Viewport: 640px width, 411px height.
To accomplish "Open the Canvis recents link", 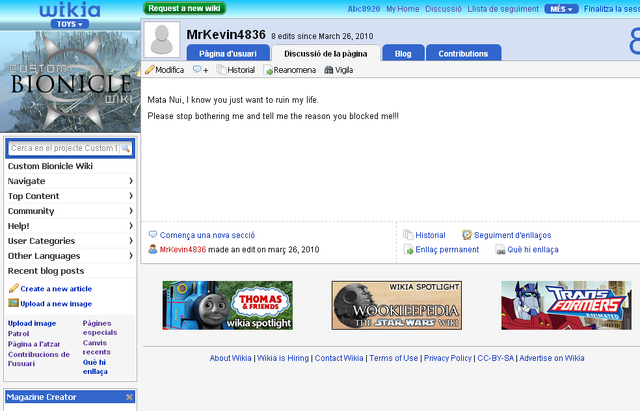I will [x=96, y=347].
